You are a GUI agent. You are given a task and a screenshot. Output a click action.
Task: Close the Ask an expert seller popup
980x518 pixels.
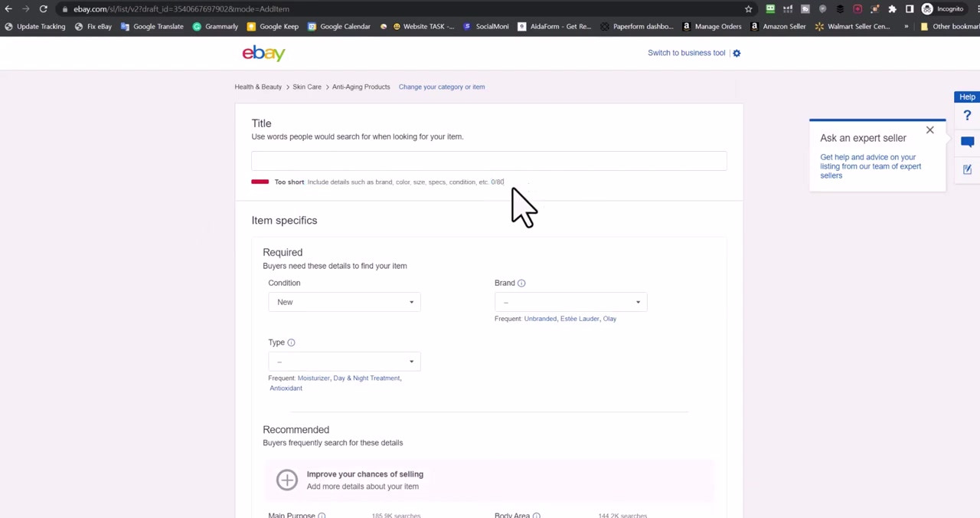click(x=929, y=130)
